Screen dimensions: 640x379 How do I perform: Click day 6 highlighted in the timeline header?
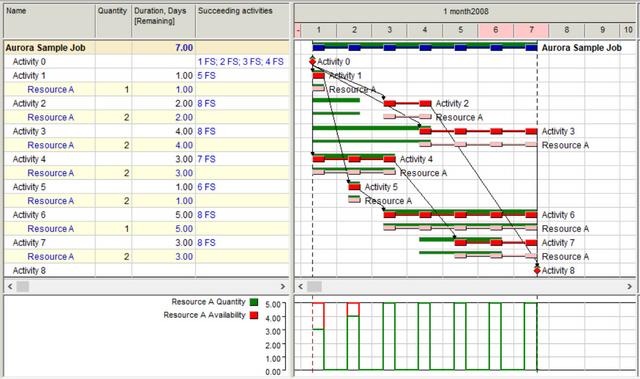point(496,30)
